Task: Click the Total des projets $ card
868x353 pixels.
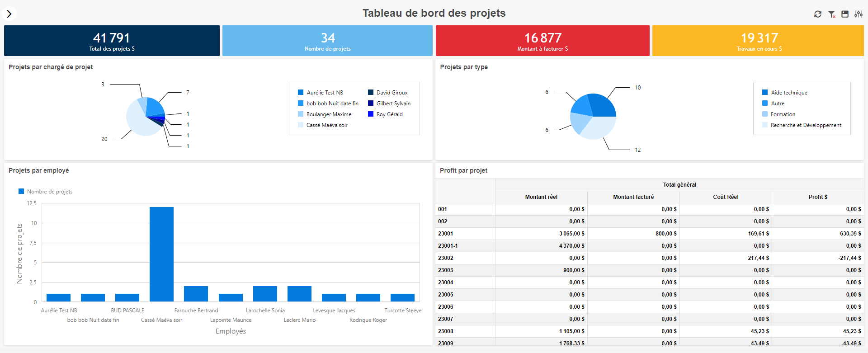Action: [112, 41]
